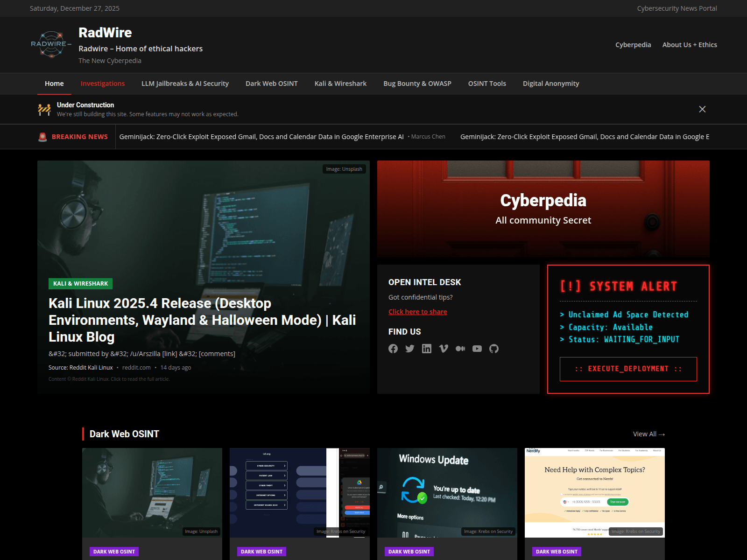Click 'Capacity: Available' alert line

[x=611, y=328]
